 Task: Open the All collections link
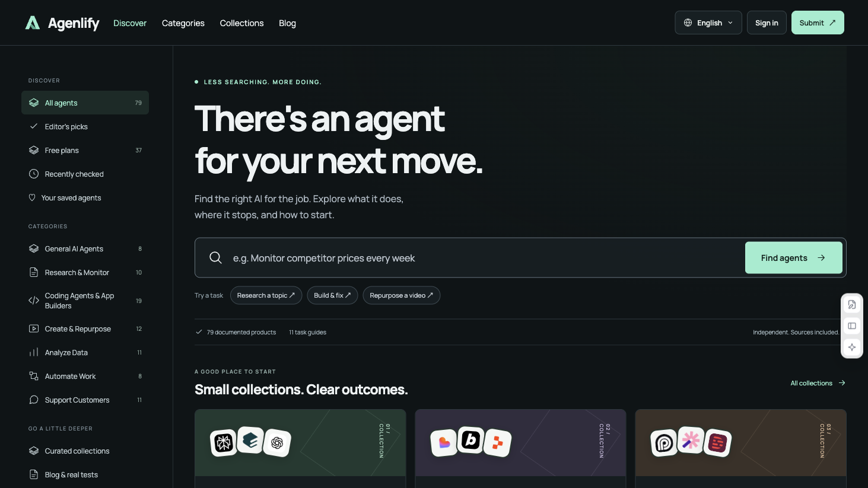click(818, 383)
